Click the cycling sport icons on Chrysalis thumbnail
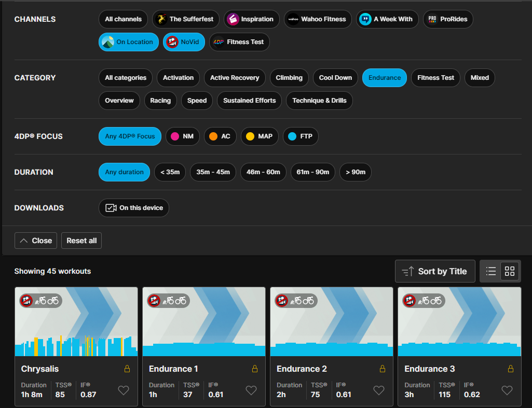Image resolution: width=532 pixels, height=408 pixels. 47,301
